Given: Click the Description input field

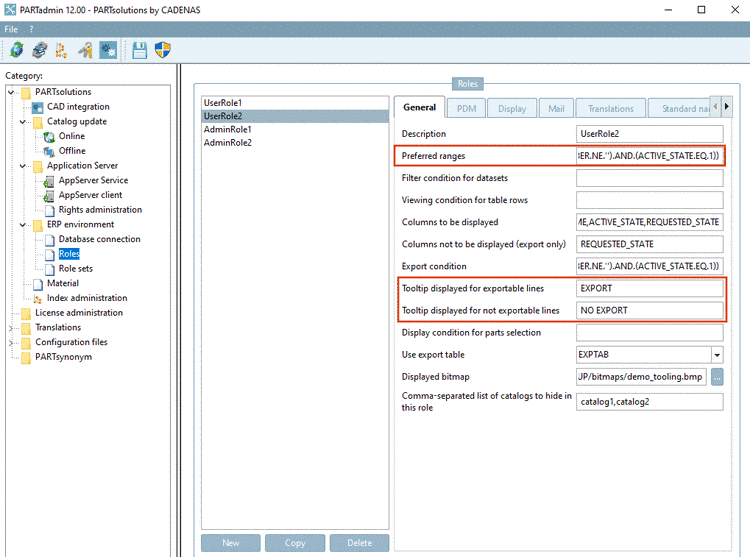Looking at the screenshot, I should 650,134.
